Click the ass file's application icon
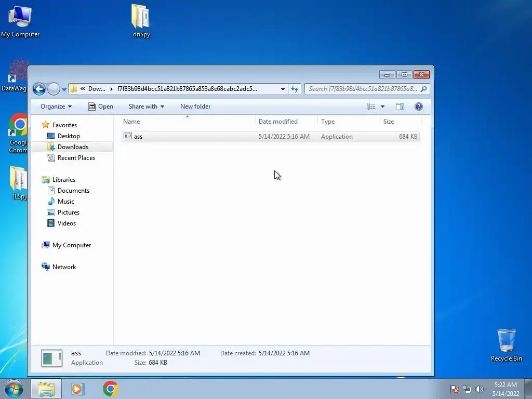 click(x=128, y=137)
